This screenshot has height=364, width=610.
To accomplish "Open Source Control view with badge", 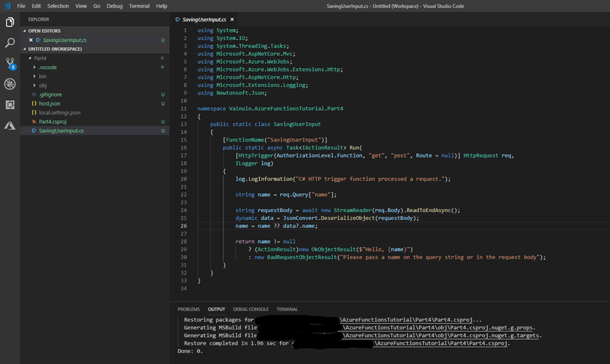I will [10, 63].
